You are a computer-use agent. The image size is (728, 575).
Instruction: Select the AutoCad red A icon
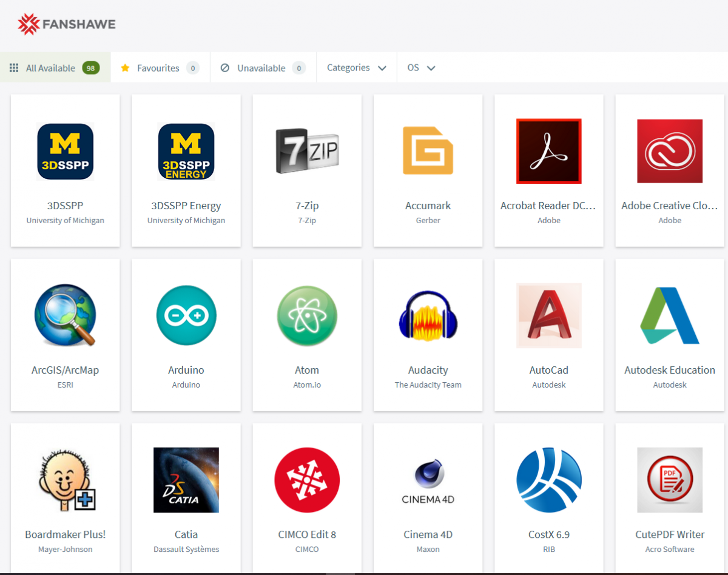548,315
